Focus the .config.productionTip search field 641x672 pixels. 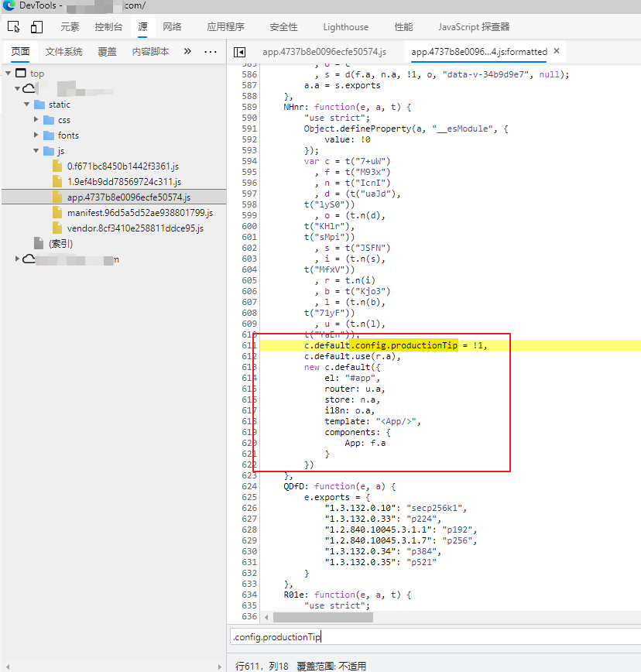[x=435, y=637]
